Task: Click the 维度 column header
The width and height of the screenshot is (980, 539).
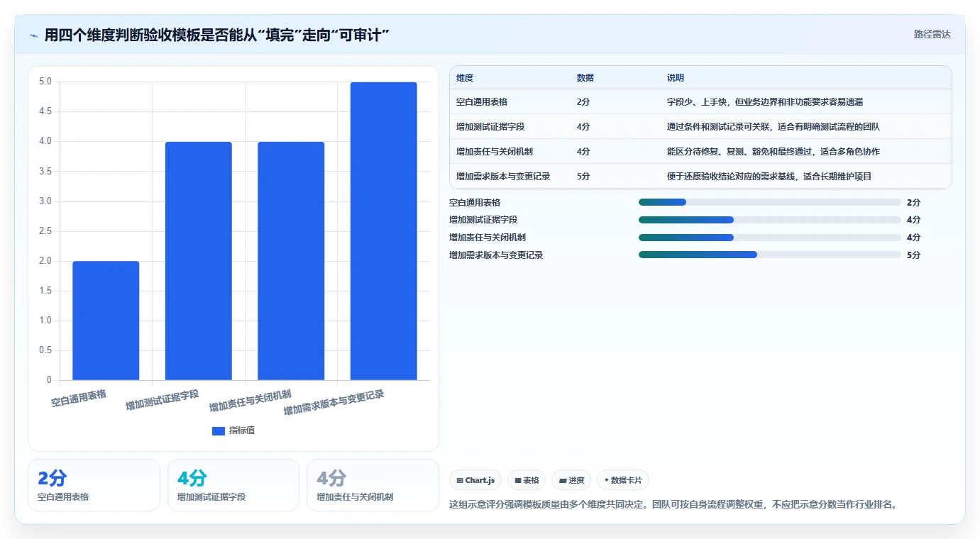Action: [x=465, y=78]
